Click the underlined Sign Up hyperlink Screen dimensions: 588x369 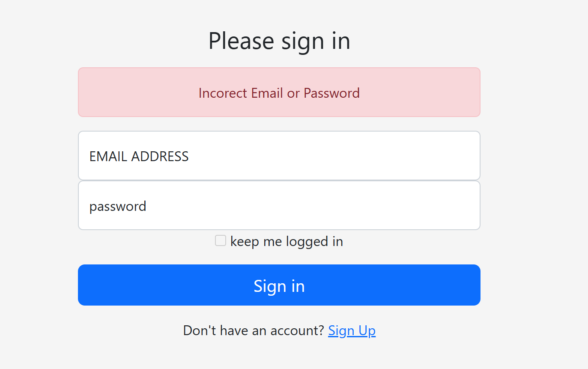pyautogui.click(x=352, y=330)
